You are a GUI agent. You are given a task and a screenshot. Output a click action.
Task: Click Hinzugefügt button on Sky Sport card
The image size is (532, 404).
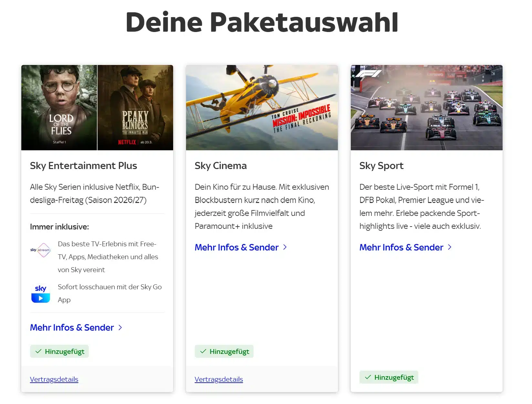(389, 377)
